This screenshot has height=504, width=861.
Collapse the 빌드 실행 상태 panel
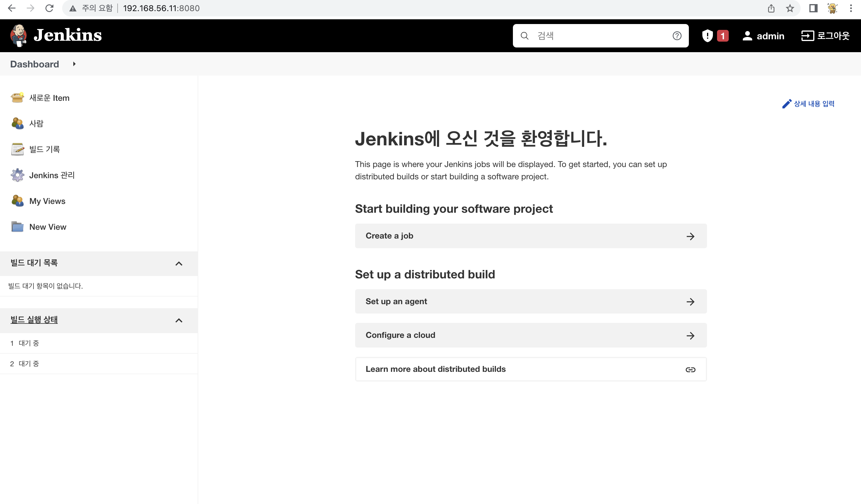(179, 320)
